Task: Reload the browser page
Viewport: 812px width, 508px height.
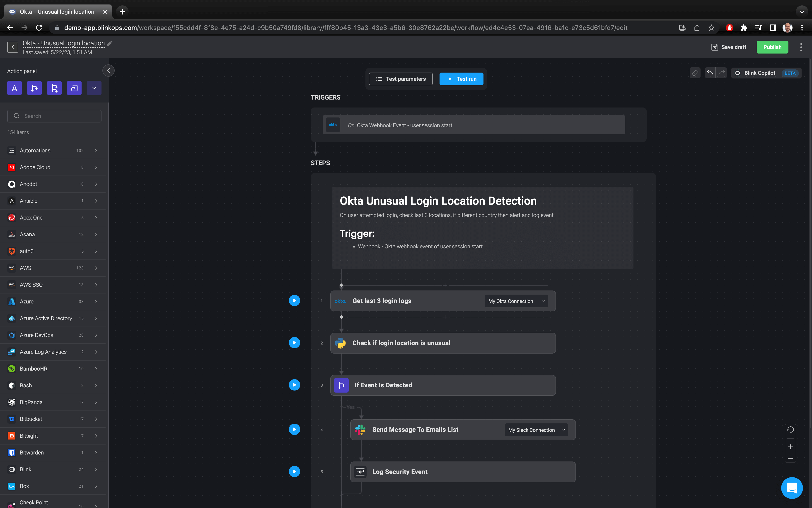Action: pos(39,28)
